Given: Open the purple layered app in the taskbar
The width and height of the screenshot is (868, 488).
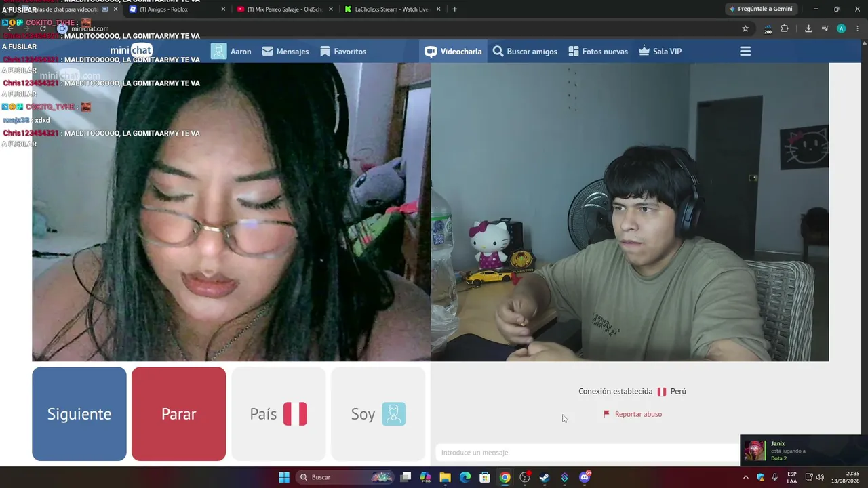Looking at the screenshot, I should click(x=564, y=477).
